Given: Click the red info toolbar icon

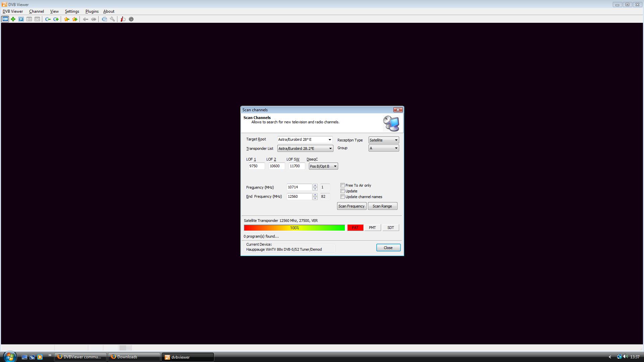Looking at the screenshot, I should point(123,19).
